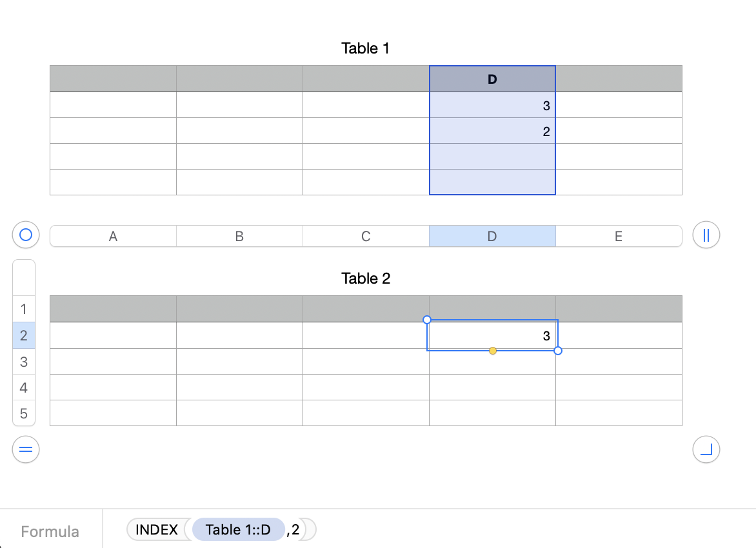Click the header cell labeled D
Screen dimensions: 756x548
pyautogui.click(x=492, y=79)
